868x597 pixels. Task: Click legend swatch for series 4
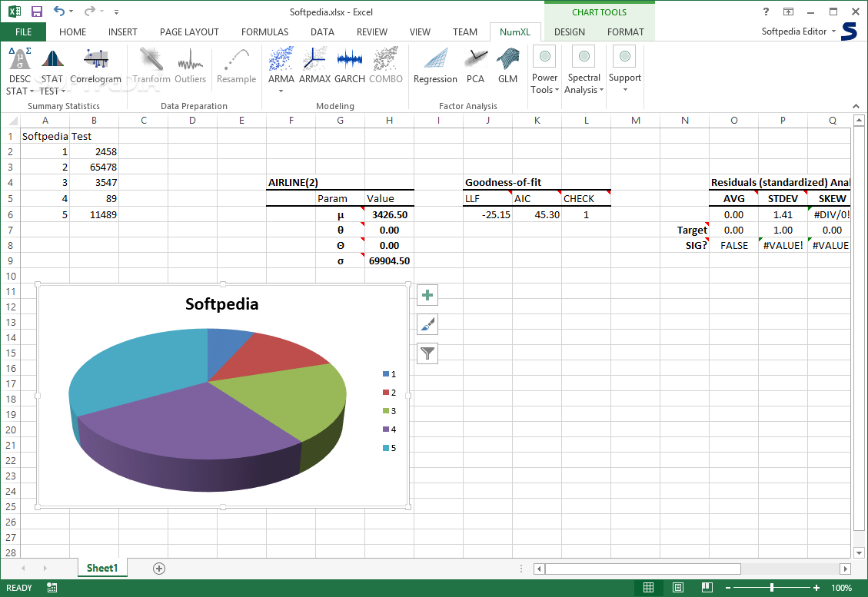385,430
